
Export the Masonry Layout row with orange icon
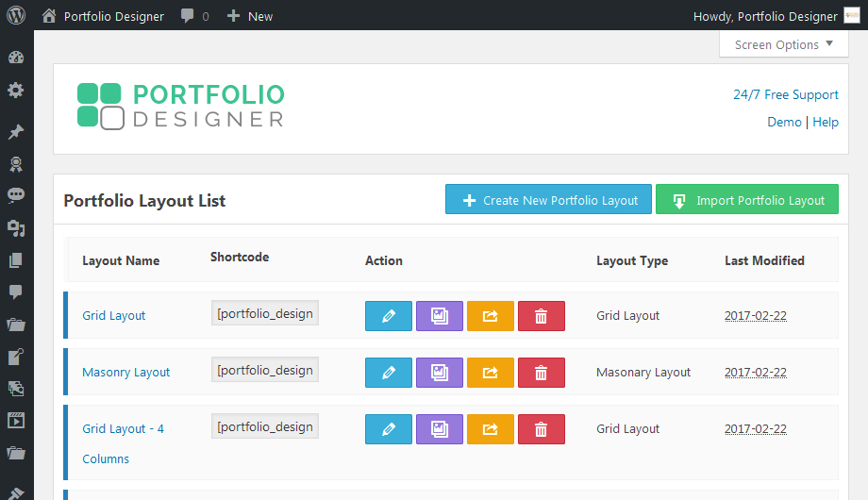(x=491, y=373)
